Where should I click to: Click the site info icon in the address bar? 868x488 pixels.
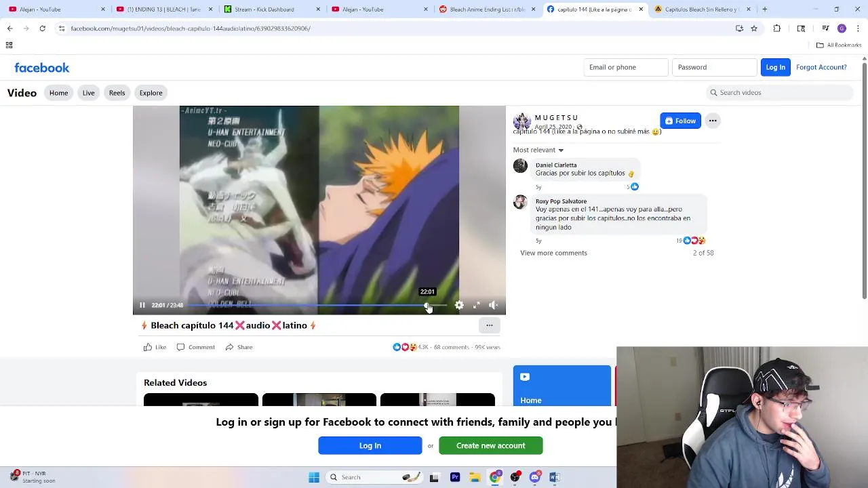[61, 28]
